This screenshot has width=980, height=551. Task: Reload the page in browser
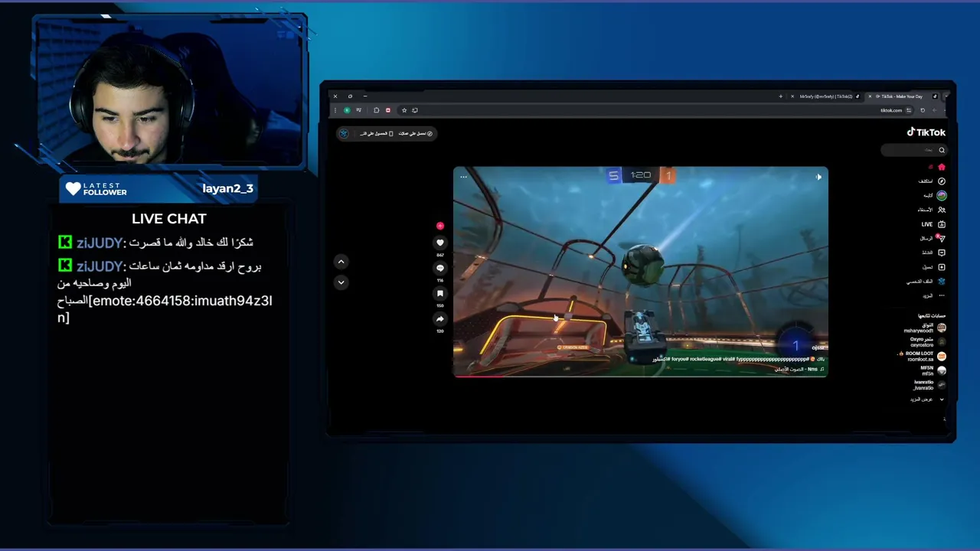tap(923, 110)
